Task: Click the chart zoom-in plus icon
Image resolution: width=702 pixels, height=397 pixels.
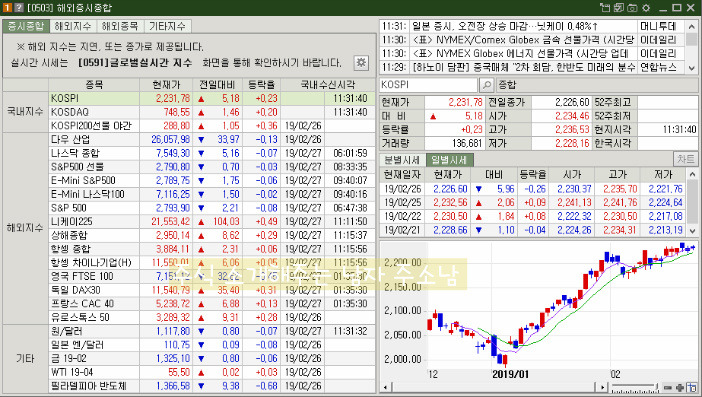Action: [680, 388]
